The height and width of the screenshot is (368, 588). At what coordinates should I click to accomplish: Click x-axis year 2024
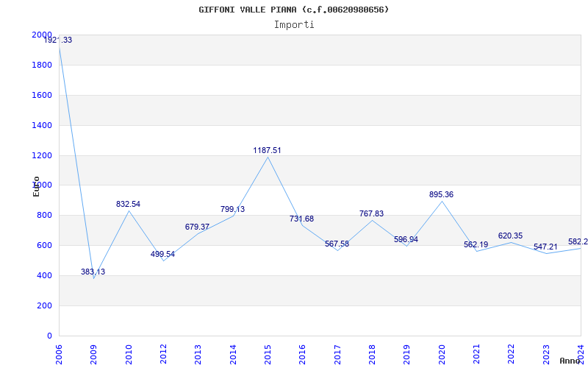581,355
